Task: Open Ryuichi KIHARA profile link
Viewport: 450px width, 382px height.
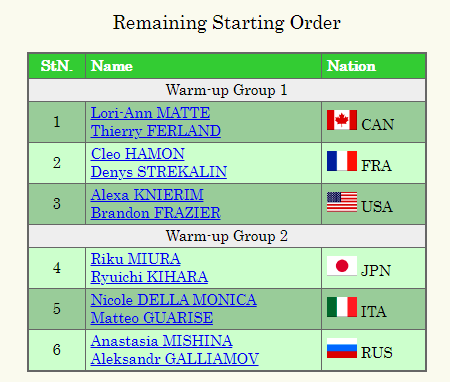Action: pyautogui.click(x=149, y=277)
